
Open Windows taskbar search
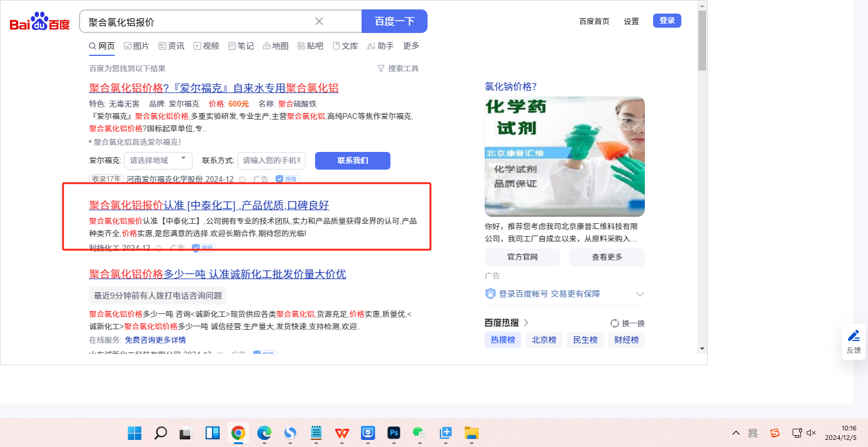tap(161, 433)
